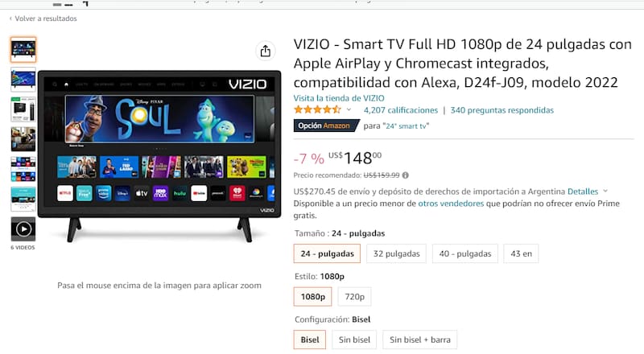The image size is (644, 354).
Task: Select the first TV front view thumbnail
Action: click(23, 50)
